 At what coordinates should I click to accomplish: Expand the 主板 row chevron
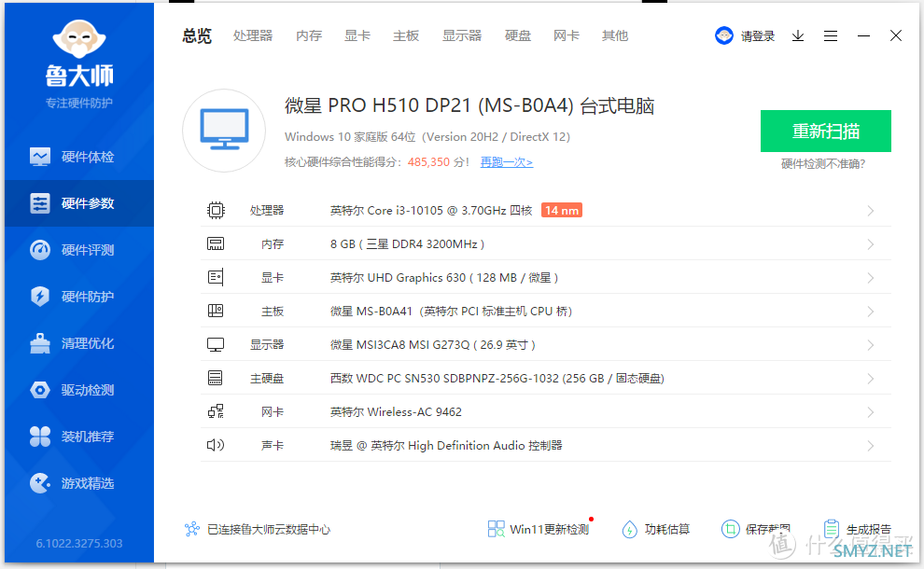coord(871,312)
